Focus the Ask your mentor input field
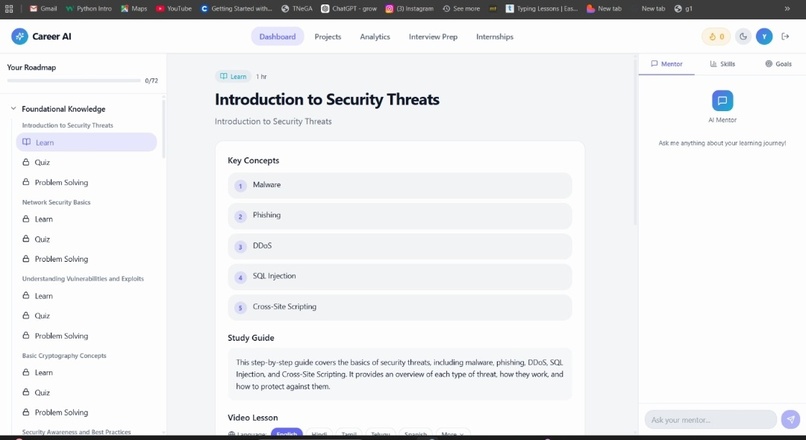Screen dimensions: 806x440 click(x=710, y=419)
